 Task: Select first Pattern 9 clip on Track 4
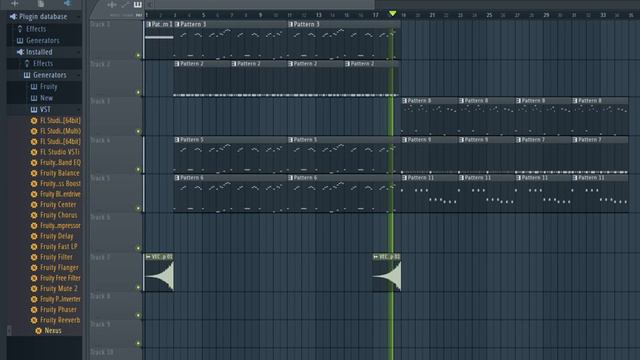(x=430, y=155)
